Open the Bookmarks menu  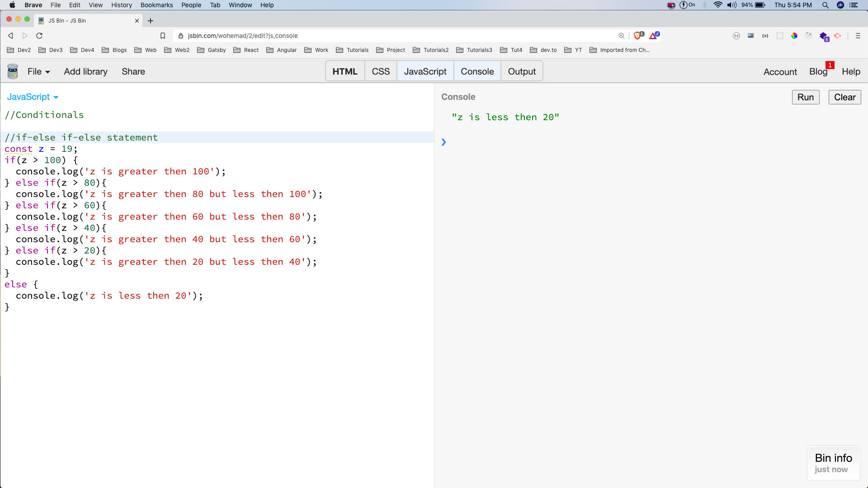click(157, 5)
